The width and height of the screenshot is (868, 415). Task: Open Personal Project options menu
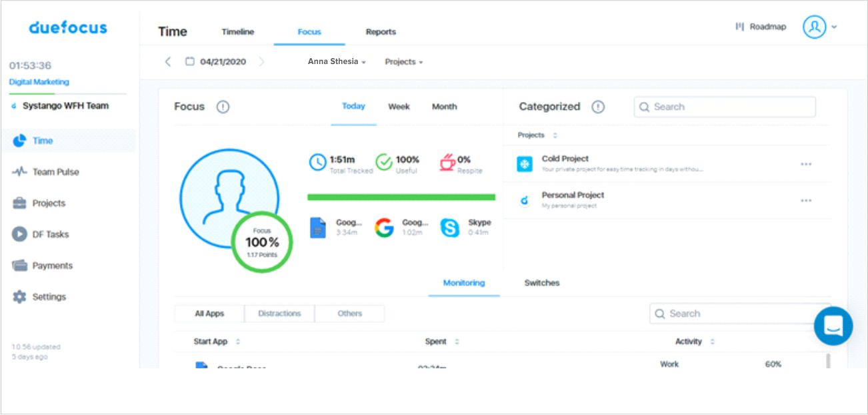click(x=806, y=200)
